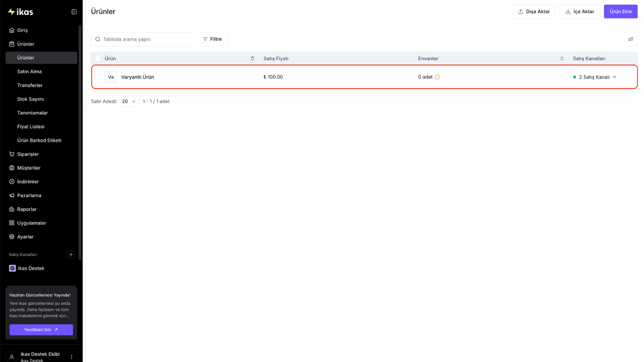644x362 pixels.
Task: Open the table column settings icon
Action: tap(631, 39)
